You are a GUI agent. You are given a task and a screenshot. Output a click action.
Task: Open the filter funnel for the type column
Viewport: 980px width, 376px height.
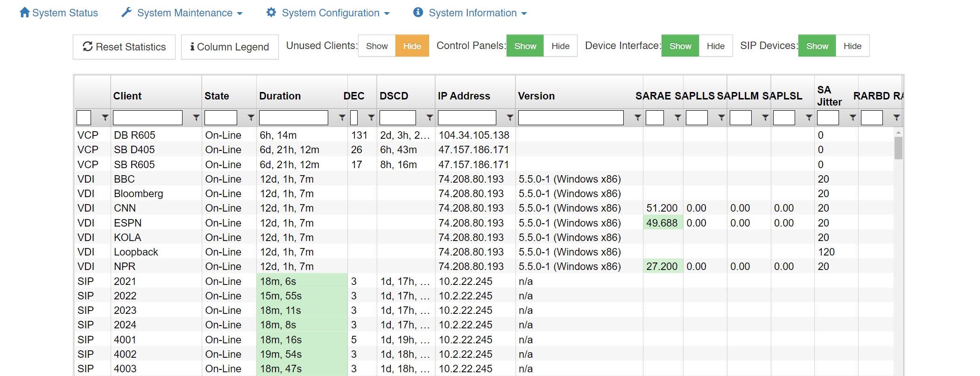tap(105, 118)
